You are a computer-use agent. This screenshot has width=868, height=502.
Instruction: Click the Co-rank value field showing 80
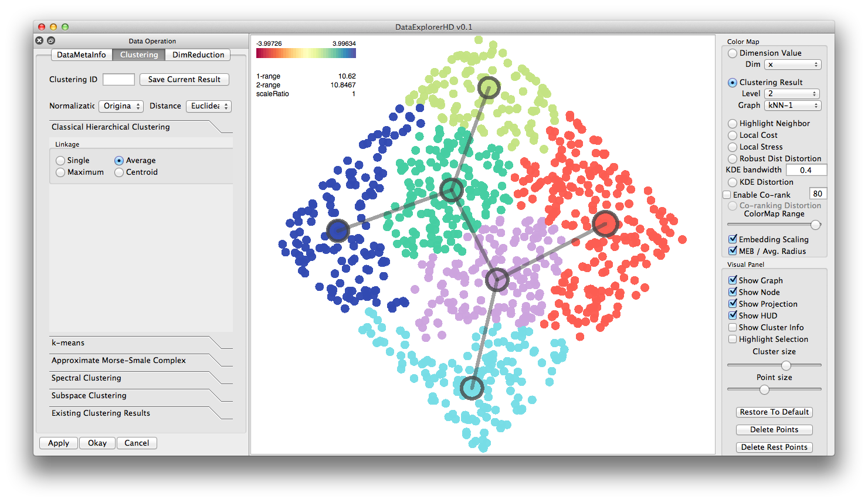(x=818, y=194)
